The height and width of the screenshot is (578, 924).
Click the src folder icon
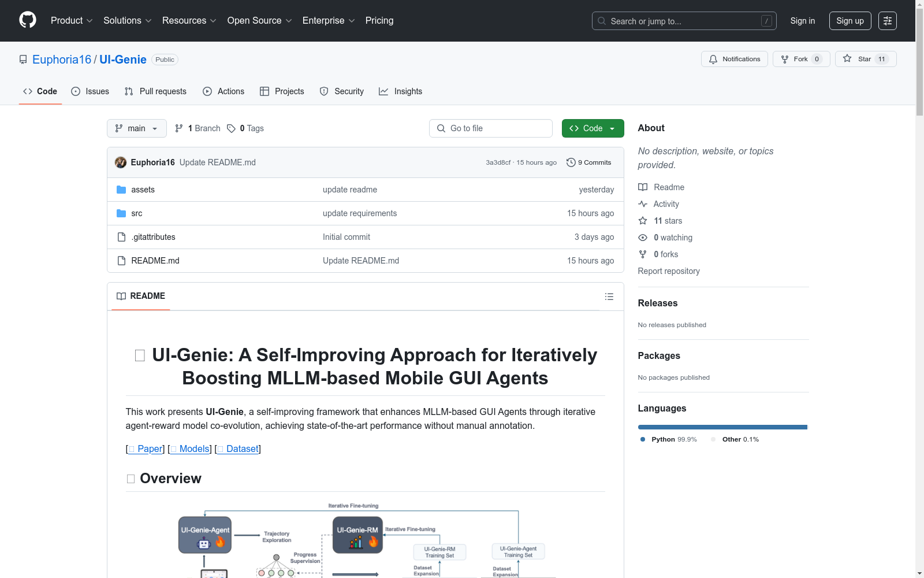pos(121,213)
